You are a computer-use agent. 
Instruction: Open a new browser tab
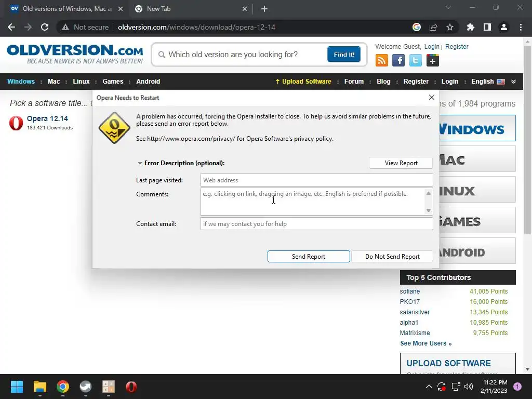[x=264, y=9]
